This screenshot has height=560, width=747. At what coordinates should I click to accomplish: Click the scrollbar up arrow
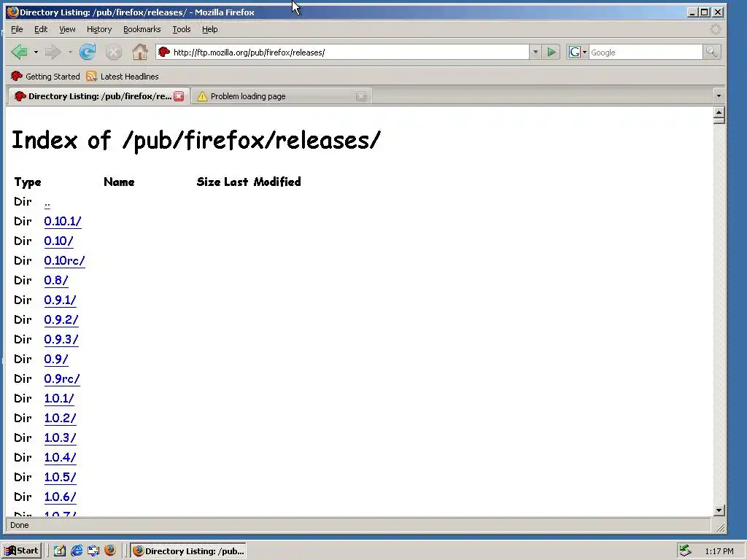(x=719, y=113)
